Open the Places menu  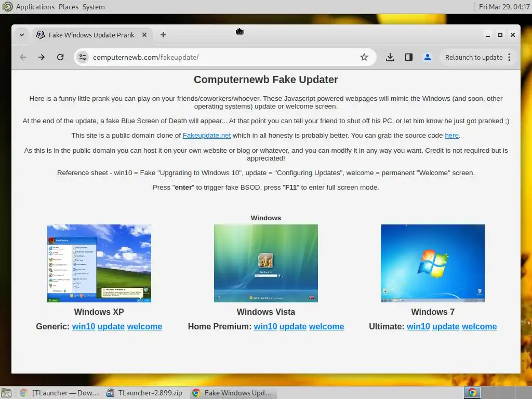pos(69,7)
